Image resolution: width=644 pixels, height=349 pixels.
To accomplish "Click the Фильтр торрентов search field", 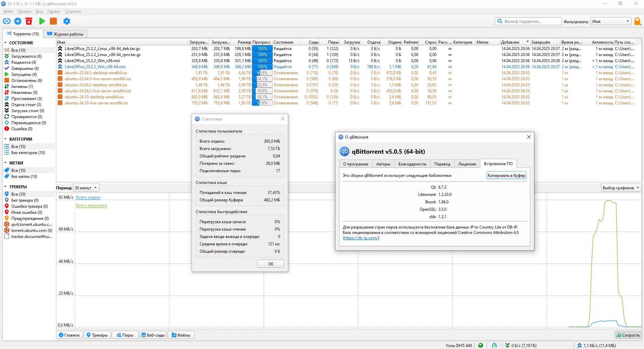I will click(528, 21).
